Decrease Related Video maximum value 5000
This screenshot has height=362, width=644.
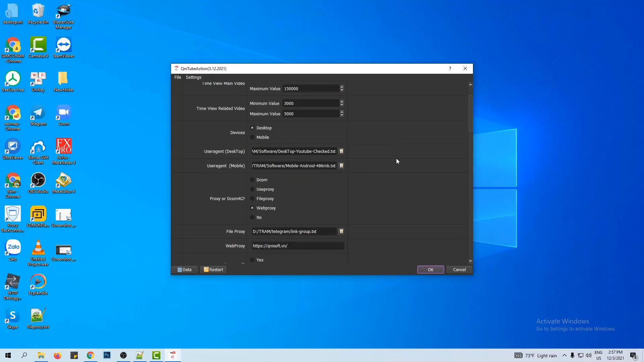click(342, 115)
